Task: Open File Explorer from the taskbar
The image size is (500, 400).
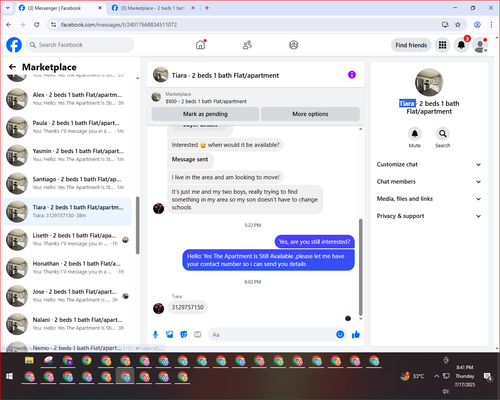Action: pos(29,360)
